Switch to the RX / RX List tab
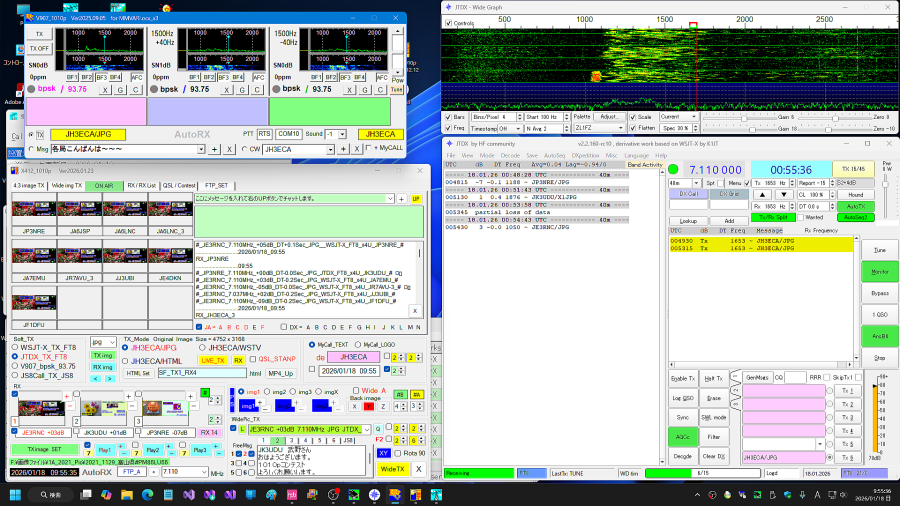The image size is (900, 506). tap(141, 185)
